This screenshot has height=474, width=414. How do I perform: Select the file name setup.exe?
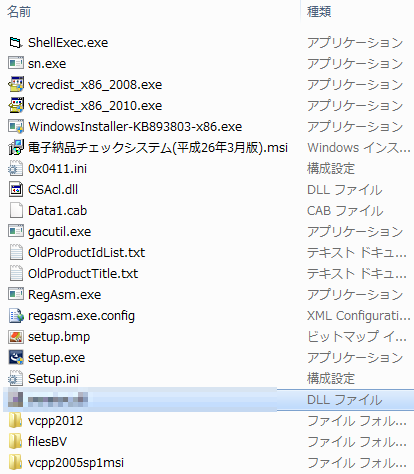coord(56,358)
